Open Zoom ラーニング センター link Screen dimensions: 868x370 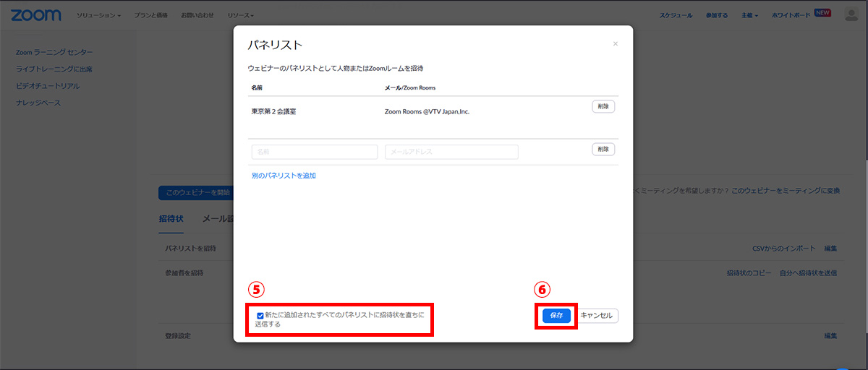pyautogui.click(x=54, y=52)
